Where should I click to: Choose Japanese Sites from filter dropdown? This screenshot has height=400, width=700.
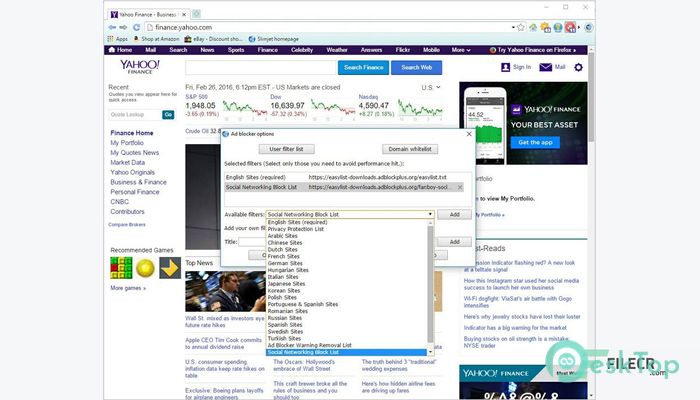coord(286,284)
